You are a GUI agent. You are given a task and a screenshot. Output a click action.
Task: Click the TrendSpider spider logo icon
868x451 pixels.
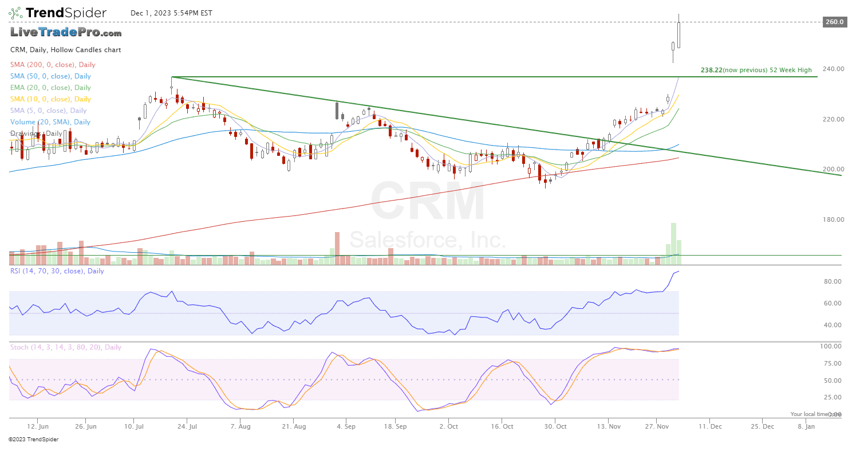click(x=16, y=13)
